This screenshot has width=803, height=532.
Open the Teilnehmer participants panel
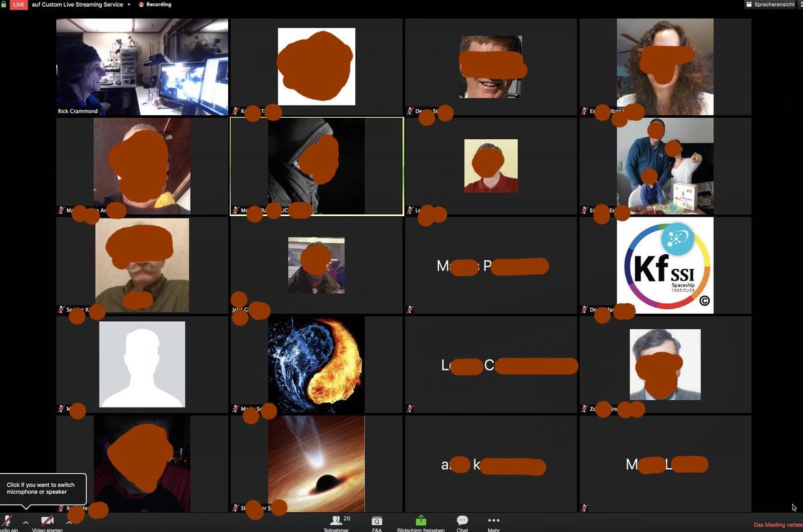pos(337,521)
